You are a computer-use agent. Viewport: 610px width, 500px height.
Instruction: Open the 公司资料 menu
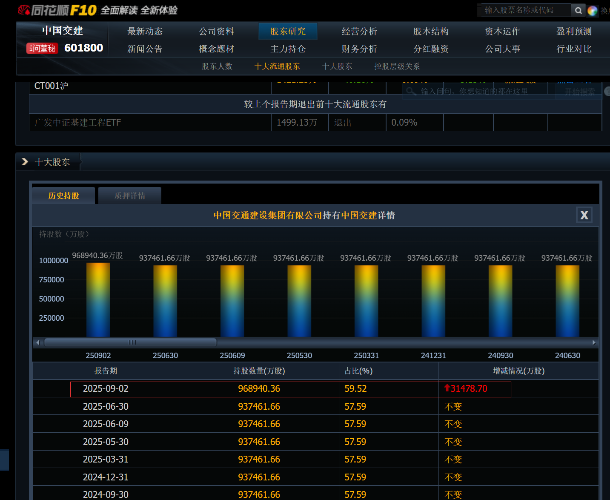pos(216,32)
